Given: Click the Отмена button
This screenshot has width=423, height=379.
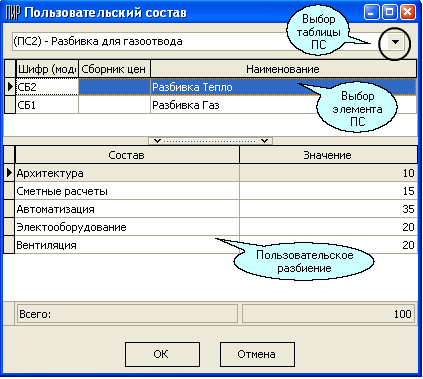Looking at the screenshot, I should (x=257, y=354).
